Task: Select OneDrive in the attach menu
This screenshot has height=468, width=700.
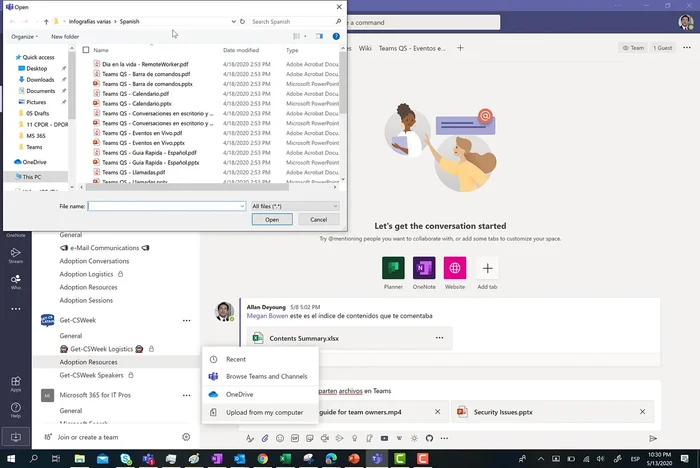Action: 239,394
